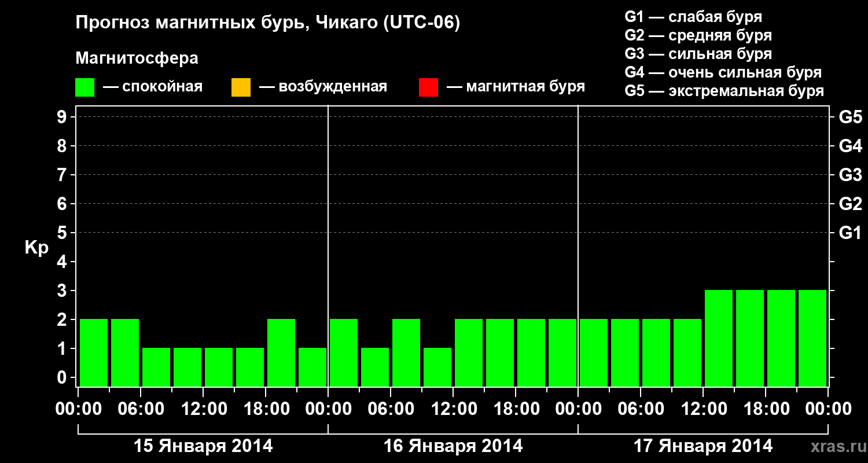Click the Kp 2 bar at 18:00, 15 Января
Viewport: 868px width, 463px height.
281,352
